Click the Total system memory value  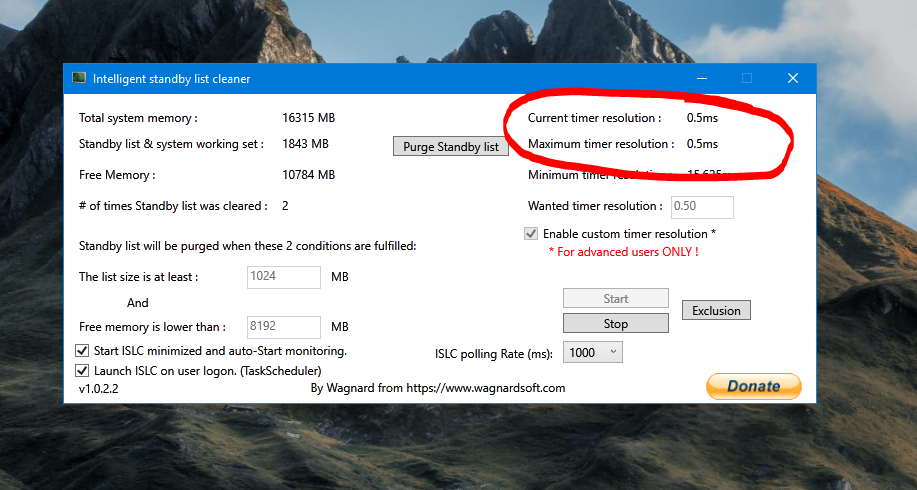[309, 118]
